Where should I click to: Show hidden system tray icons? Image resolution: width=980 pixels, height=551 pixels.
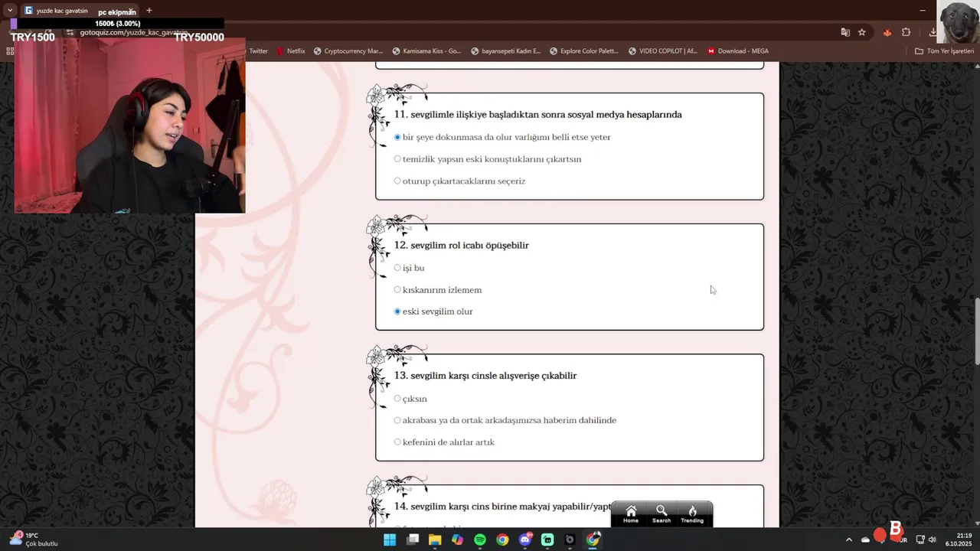[x=848, y=540]
